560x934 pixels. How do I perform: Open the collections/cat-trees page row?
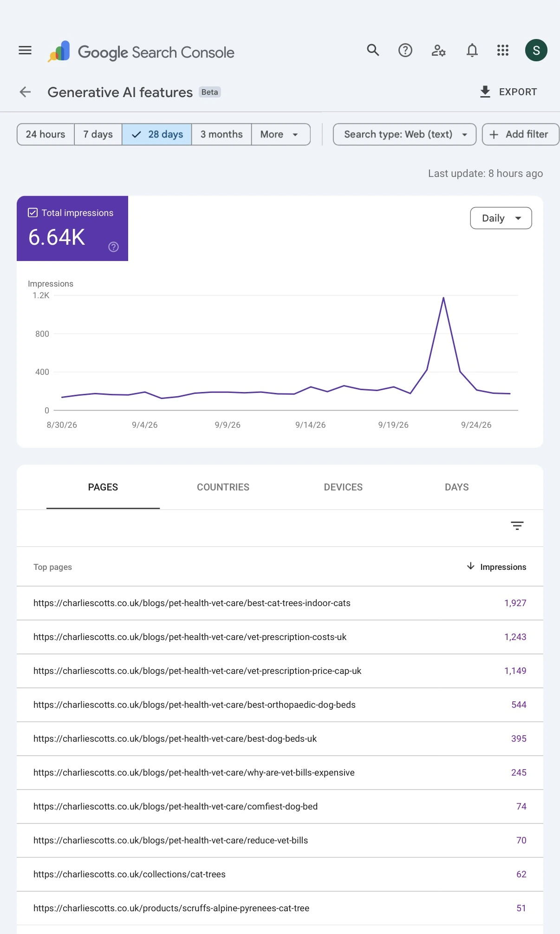[280, 874]
